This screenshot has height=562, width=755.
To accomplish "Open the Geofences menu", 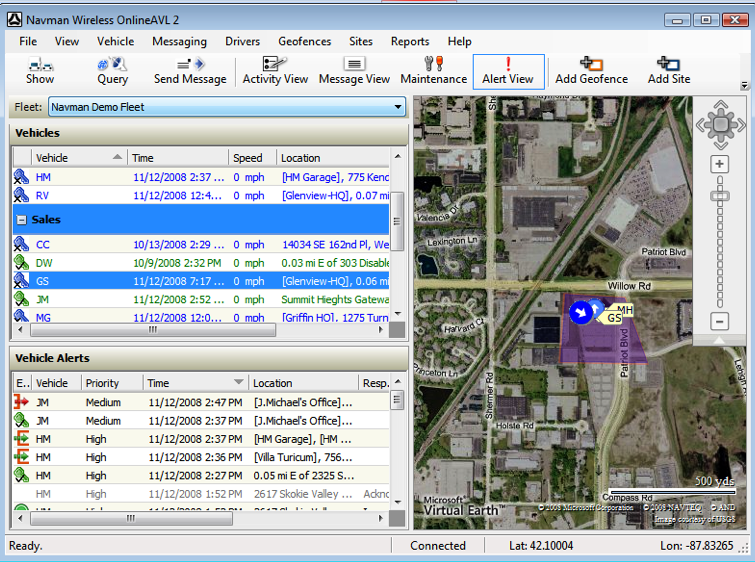I will pos(304,41).
